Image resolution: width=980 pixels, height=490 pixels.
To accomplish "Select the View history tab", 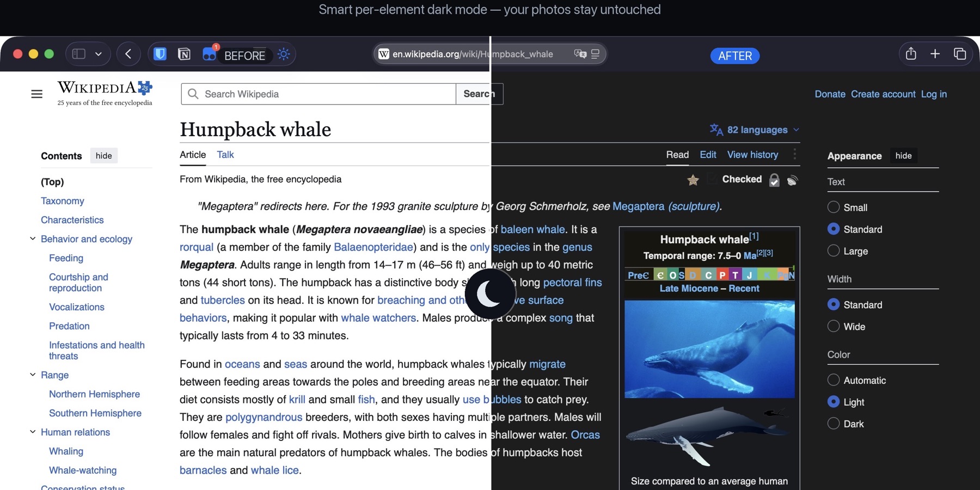I will pos(752,155).
